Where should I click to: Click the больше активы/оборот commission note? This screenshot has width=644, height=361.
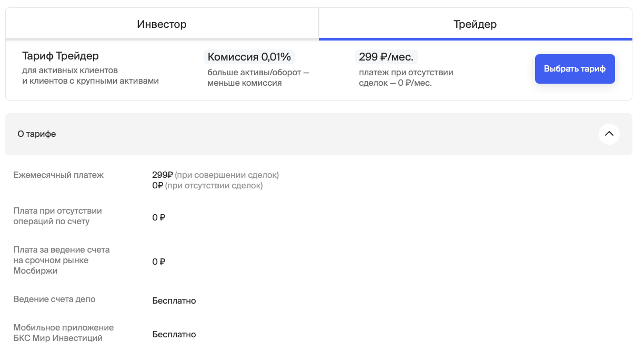pos(258,78)
